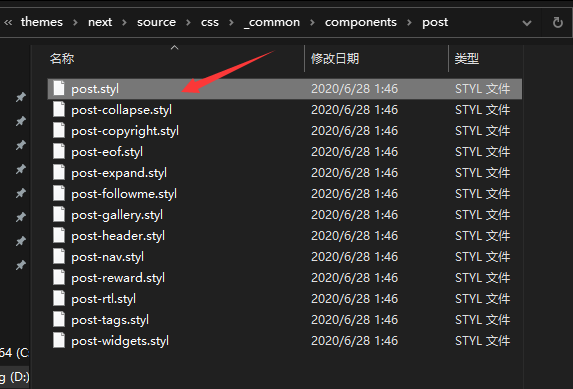This screenshot has height=389, width=573.
Task: Jump to the source breadcrumb folder
Action: (x=156, y=22)
